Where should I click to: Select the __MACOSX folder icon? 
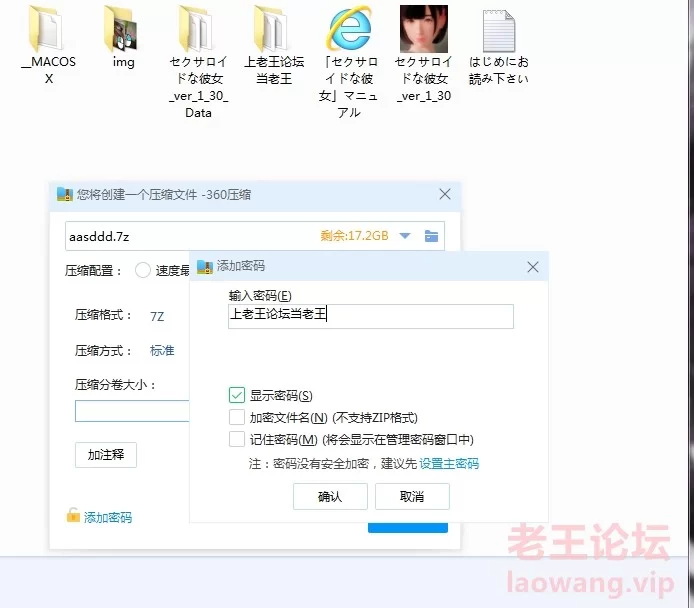coord(48,29)
